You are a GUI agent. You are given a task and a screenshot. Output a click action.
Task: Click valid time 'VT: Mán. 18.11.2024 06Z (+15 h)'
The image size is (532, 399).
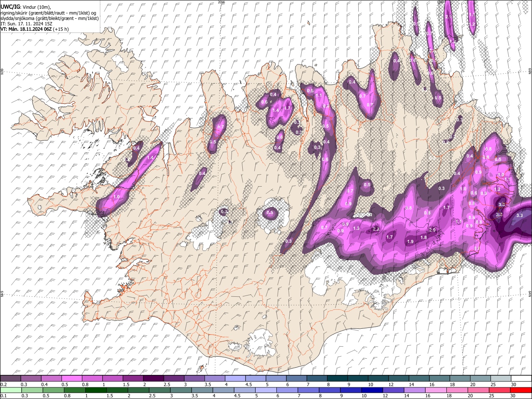click(35, 29)
